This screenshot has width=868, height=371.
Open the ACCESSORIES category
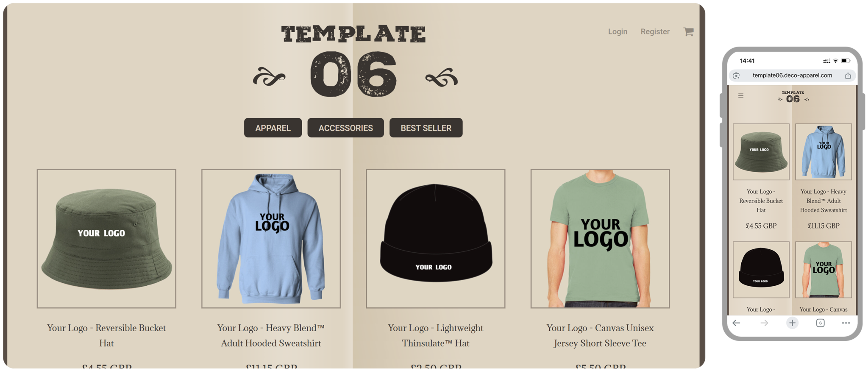346,128
